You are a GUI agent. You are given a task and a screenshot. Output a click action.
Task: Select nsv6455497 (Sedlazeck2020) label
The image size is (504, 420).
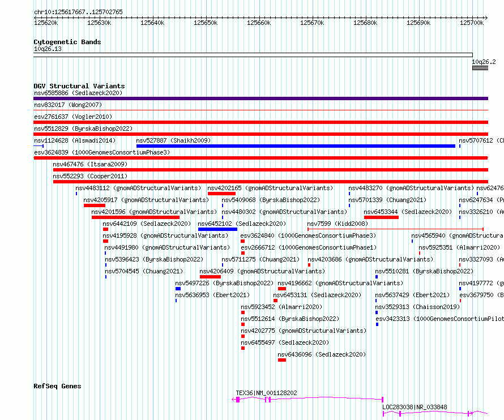pos(285,342)
